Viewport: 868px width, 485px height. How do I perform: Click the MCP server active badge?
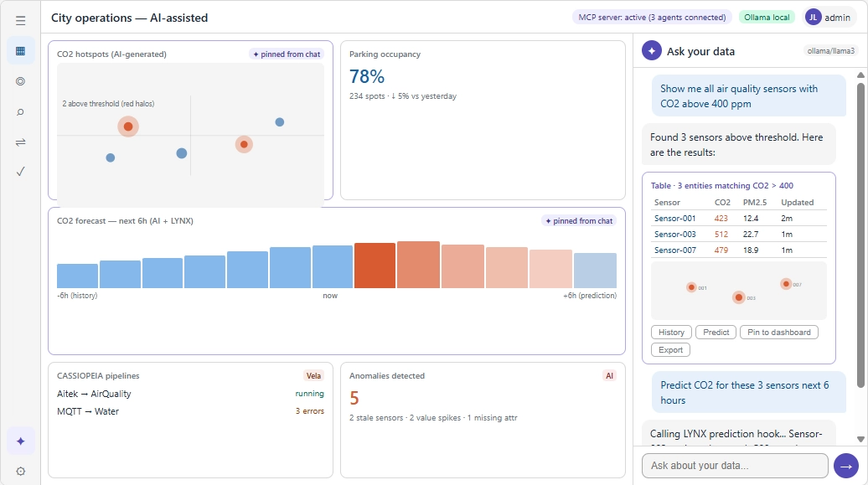point(651,17)
